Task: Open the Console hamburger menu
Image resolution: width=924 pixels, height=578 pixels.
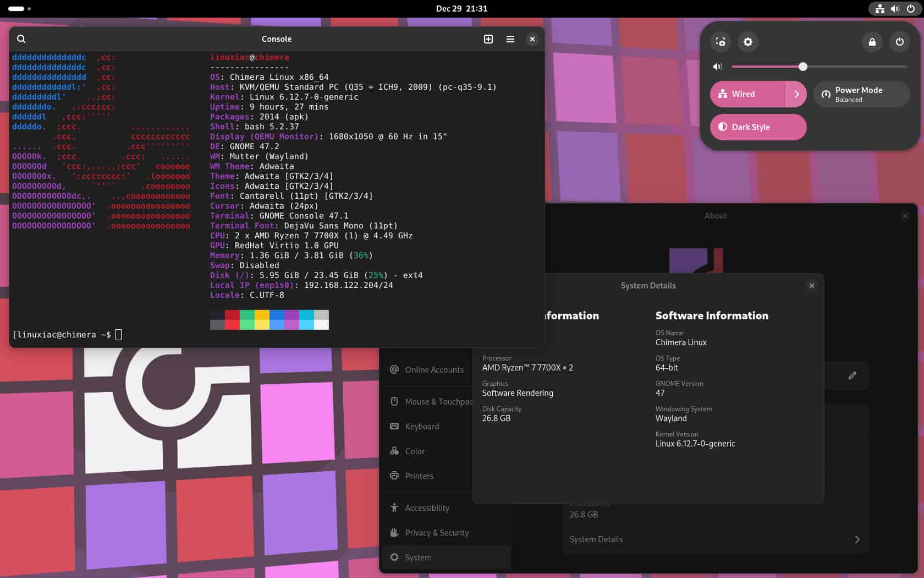Action: [x=510, y=39]
